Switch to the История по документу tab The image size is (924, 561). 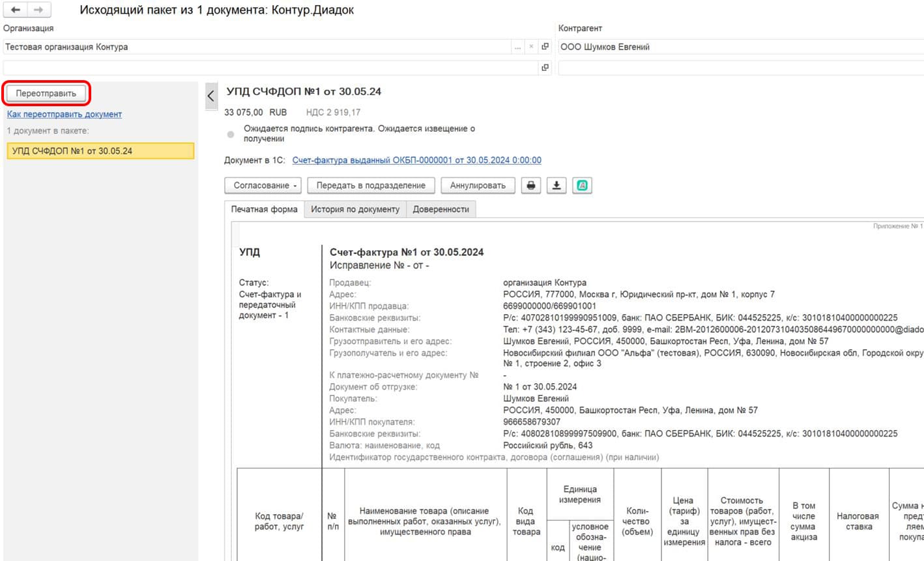point(355,209)
